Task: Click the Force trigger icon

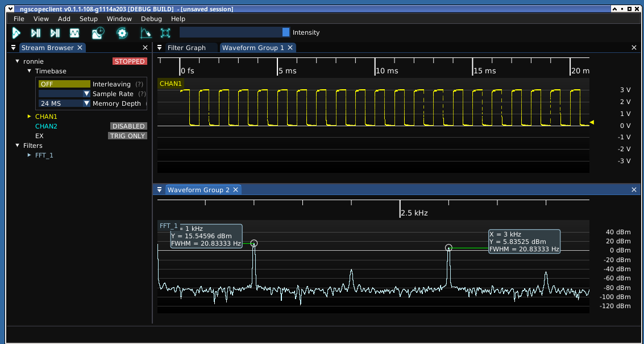Action: coord(55,33)
